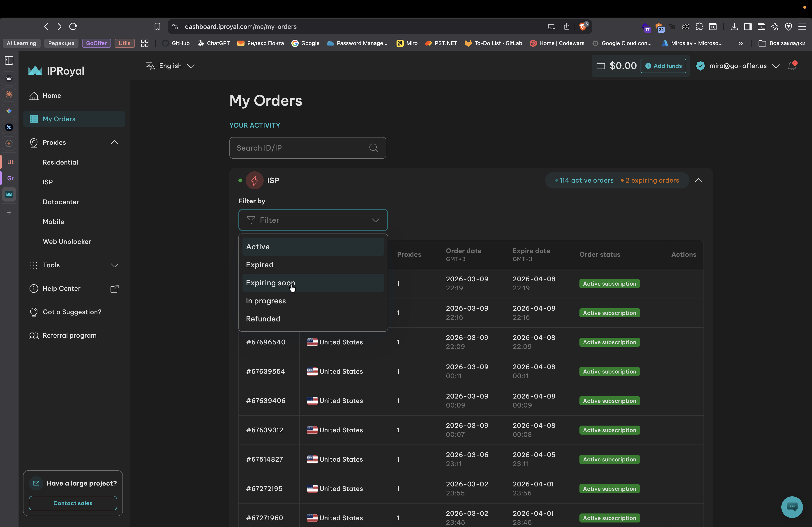Open Help Center external link icon
The height and width of the screenshot is (527, 812).
click(x=115, y=289)
